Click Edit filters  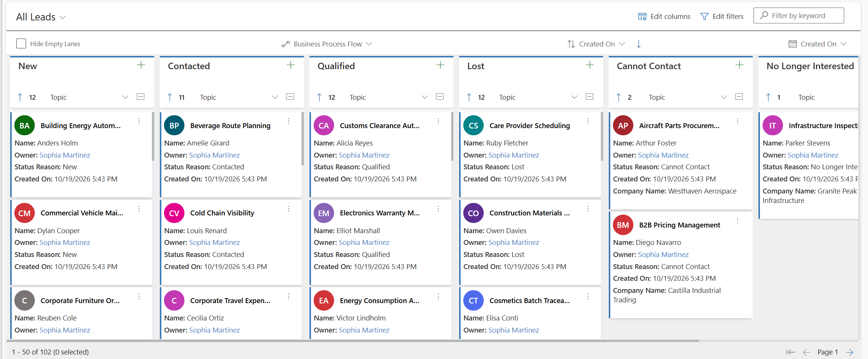pyautogui.click(x=722, y=17)
